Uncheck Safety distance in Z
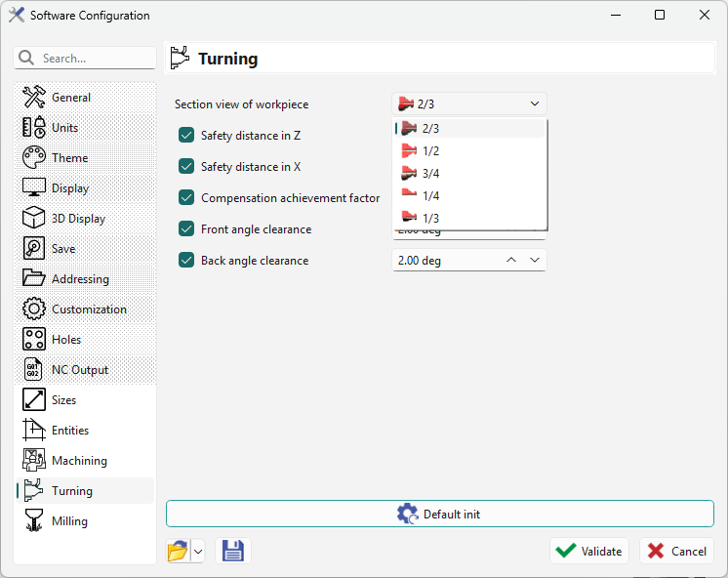The image size is (728, 578). pos(186,136)
